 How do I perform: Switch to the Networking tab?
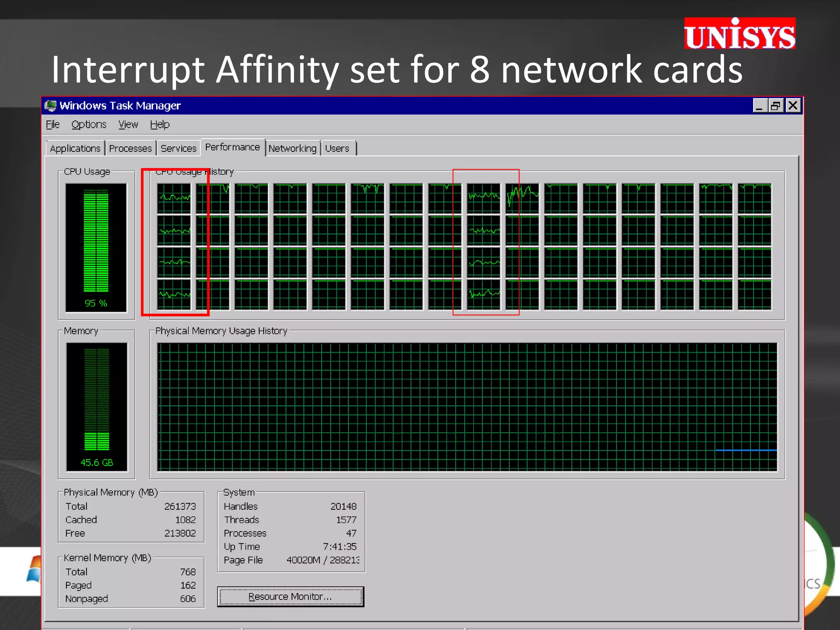pos(292,148)
